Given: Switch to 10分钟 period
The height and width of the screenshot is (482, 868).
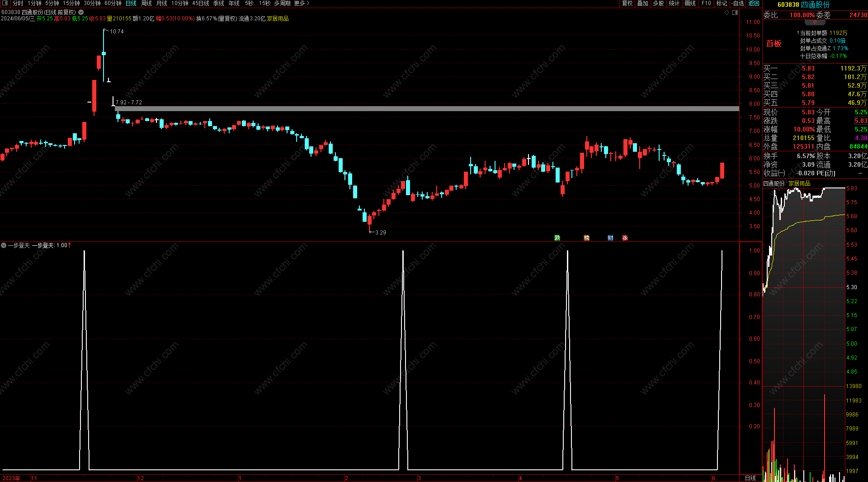Looking at the screenshot, I should 179,3.
